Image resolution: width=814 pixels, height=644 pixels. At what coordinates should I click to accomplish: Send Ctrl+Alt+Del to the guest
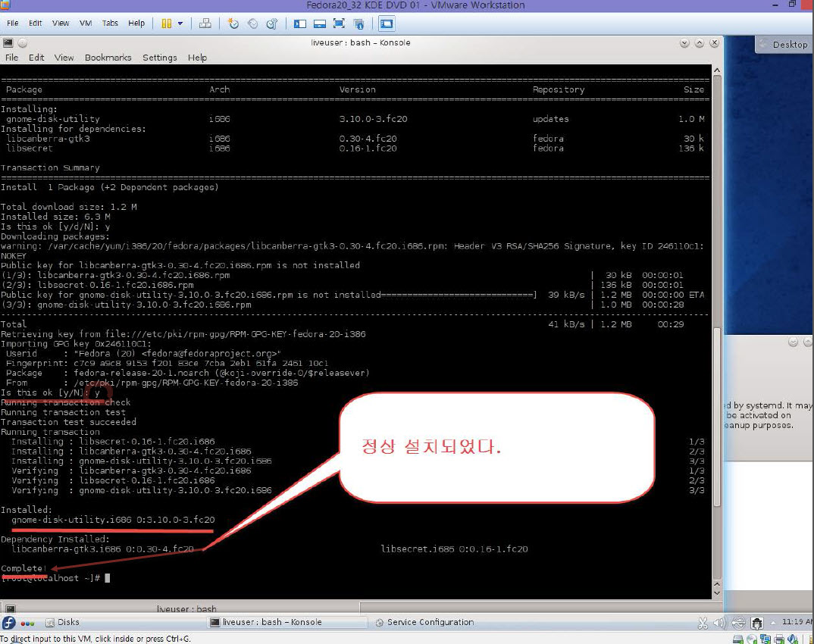point(205,23)
